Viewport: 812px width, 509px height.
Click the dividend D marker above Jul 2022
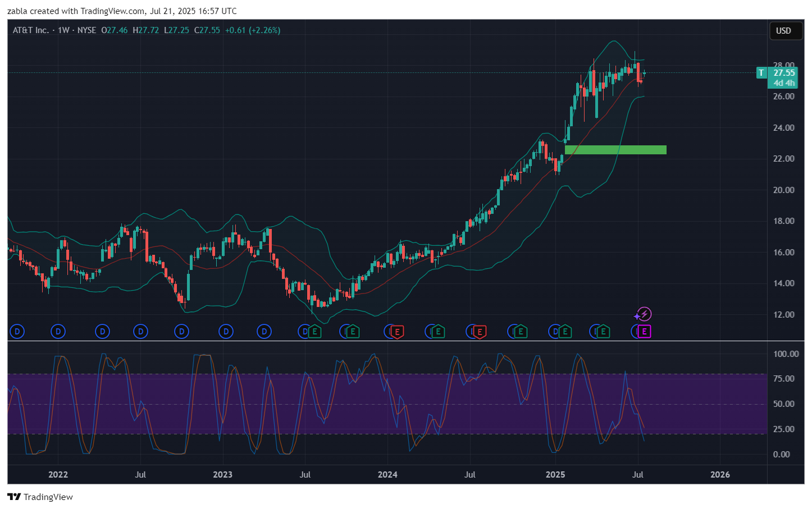click(x=141, y=332)
